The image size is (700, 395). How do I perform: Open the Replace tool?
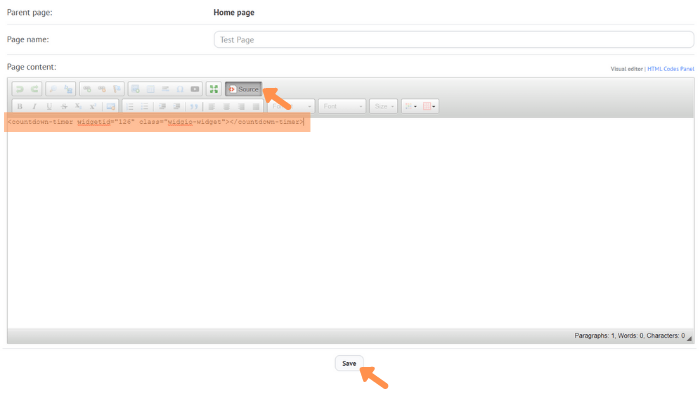tap(68, 89)
